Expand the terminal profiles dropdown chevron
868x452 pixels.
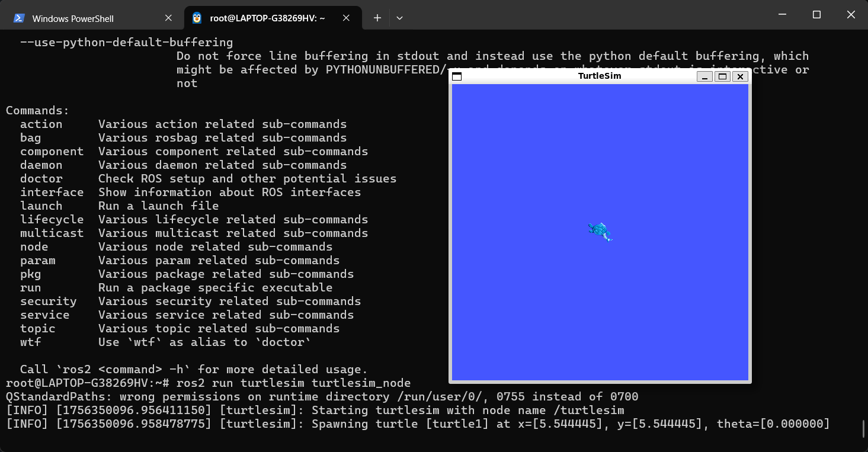[x=399, y=18]
